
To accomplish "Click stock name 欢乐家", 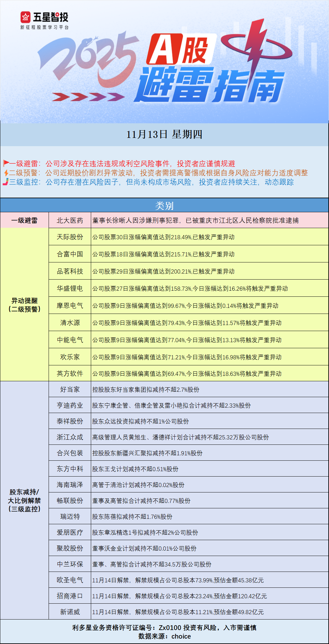I will [x=70, y=357].
